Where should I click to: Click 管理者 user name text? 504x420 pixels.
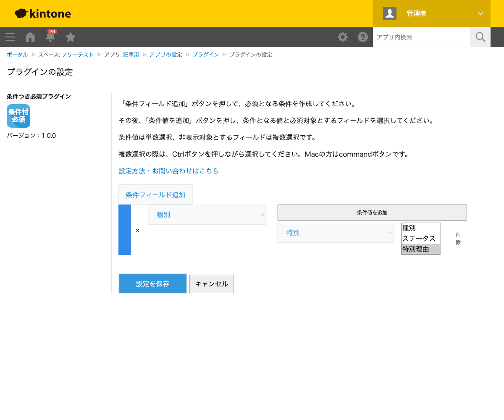click(x=417, y=13)
